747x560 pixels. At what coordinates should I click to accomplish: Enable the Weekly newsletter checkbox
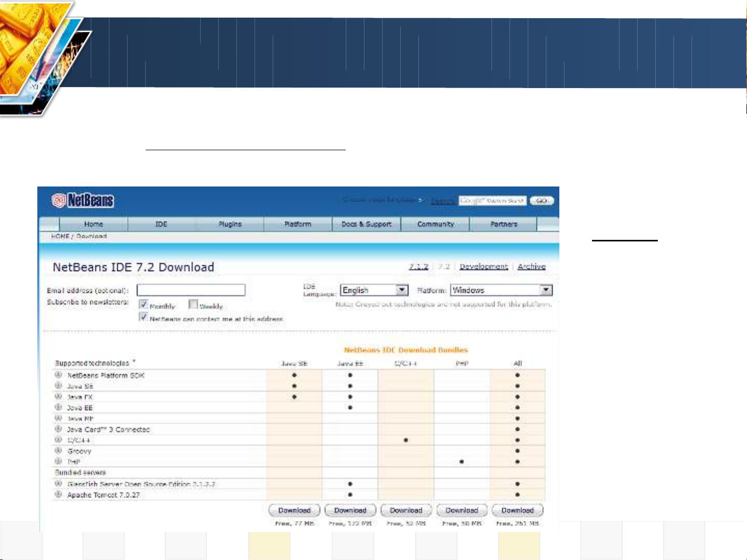(x=193, y=304)
